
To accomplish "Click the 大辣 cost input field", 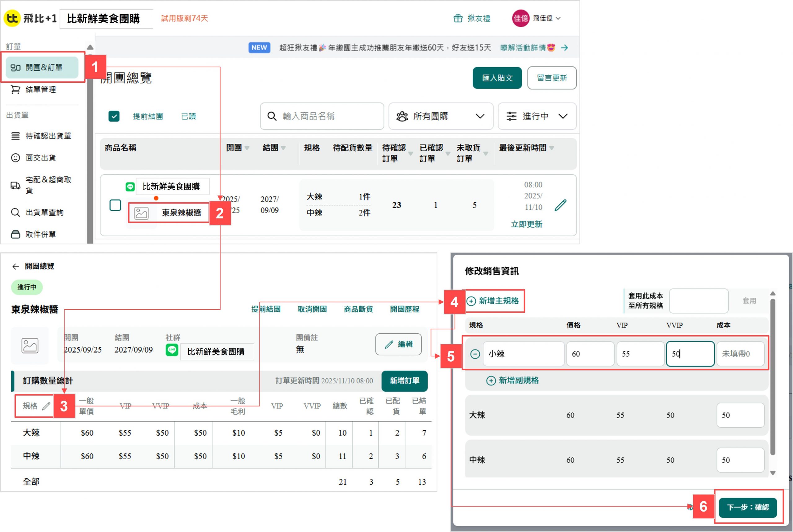I will [740, 415].
